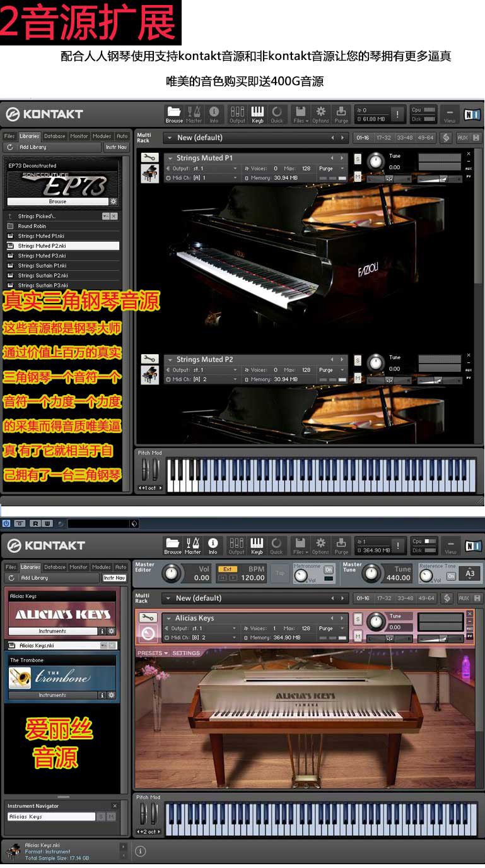Open the Files dropdown in lower Kontakt toolbar
The height and width of the screenshot is (868, 485).
click(300, 545)
